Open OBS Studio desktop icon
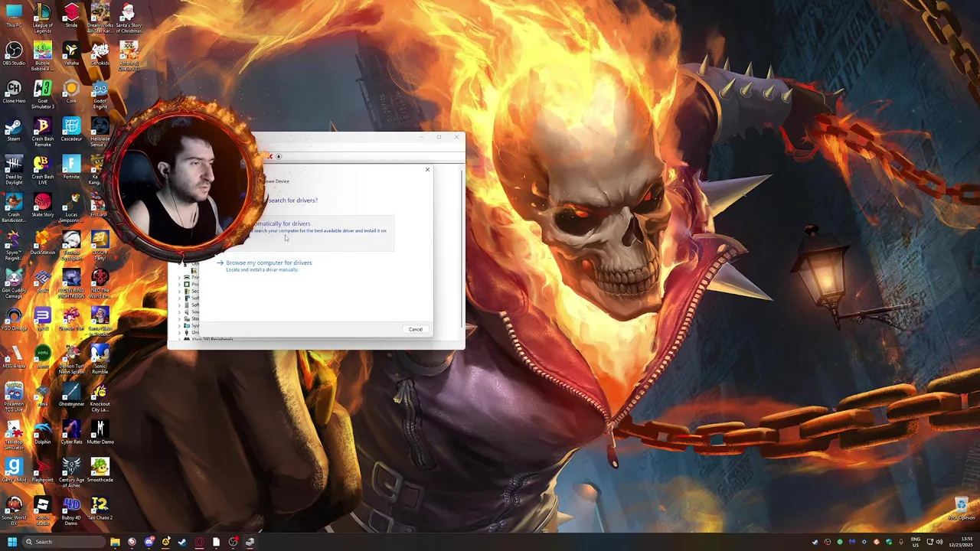 (14, 54)
